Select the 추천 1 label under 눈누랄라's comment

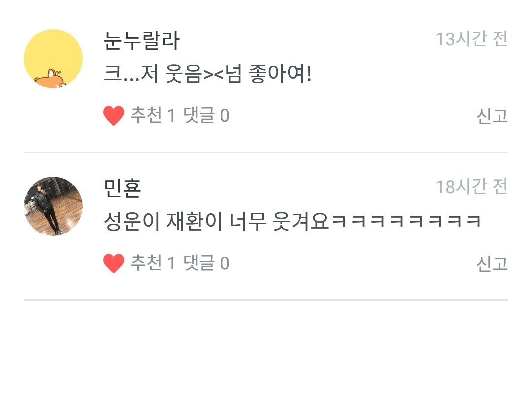click(x=153, y=115)
